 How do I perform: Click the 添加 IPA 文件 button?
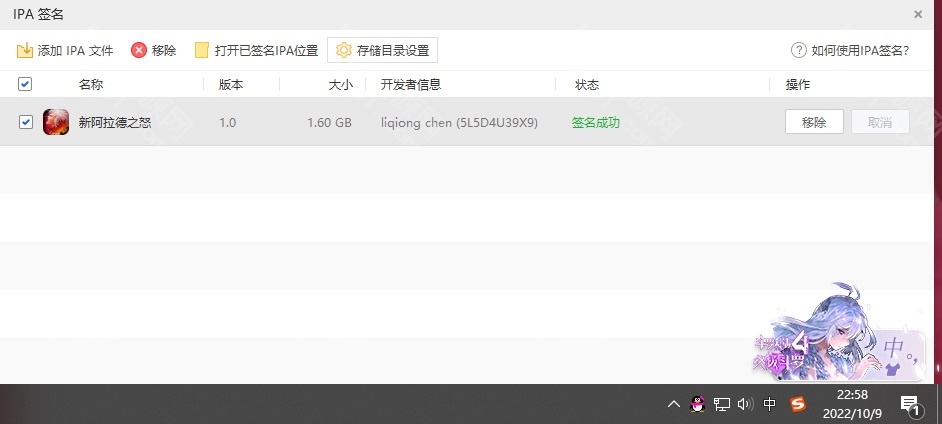point(65,50)
